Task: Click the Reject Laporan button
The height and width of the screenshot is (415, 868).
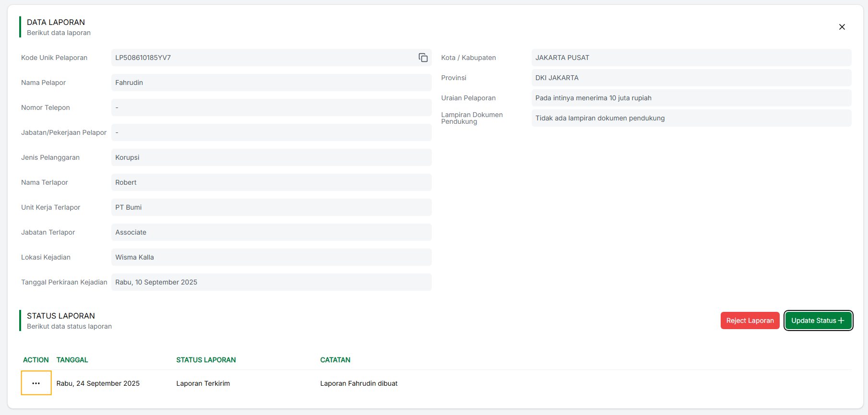Action: [x=749, y=320]
